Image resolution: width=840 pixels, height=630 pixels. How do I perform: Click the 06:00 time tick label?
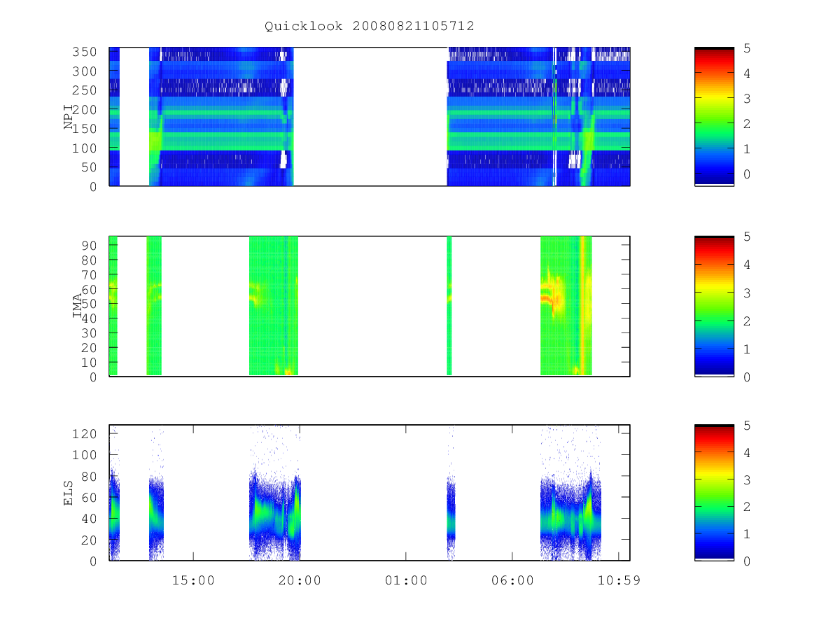(x=512, y=580)
